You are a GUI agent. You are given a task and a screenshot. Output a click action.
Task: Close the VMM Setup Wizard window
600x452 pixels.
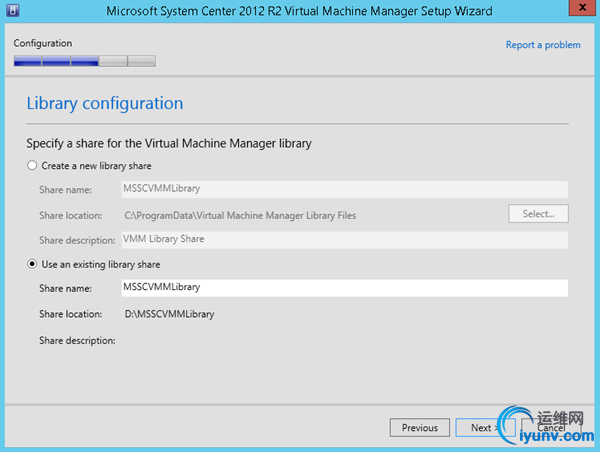pos(582,7)
